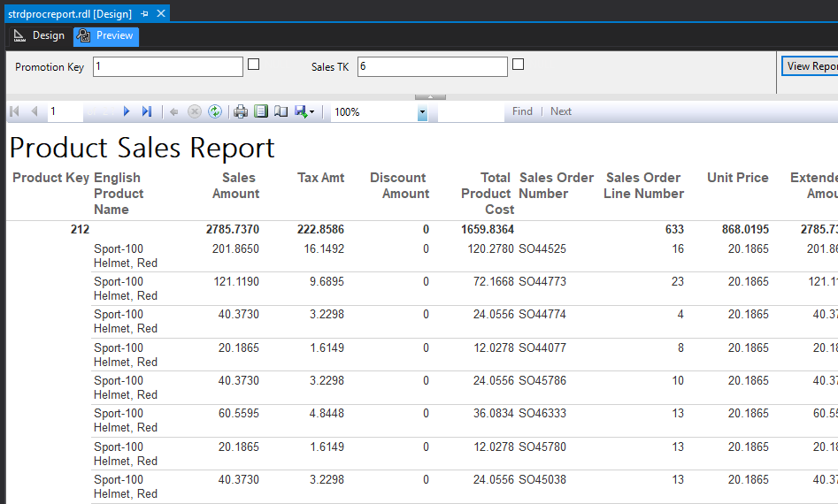Open page setup dialog

pyautogui.click(x=281, y=111)
